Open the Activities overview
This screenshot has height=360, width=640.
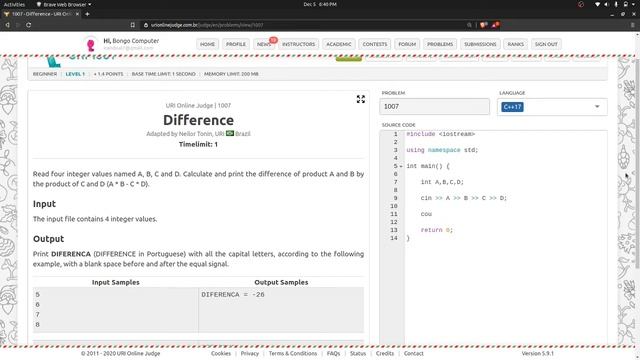coord(14,4)
